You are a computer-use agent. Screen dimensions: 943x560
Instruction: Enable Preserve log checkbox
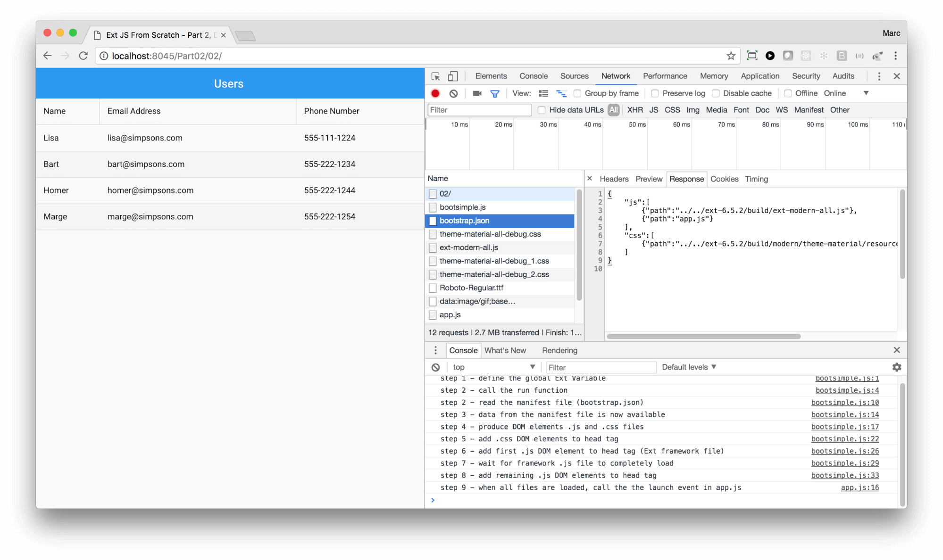[x=655, y=93]
